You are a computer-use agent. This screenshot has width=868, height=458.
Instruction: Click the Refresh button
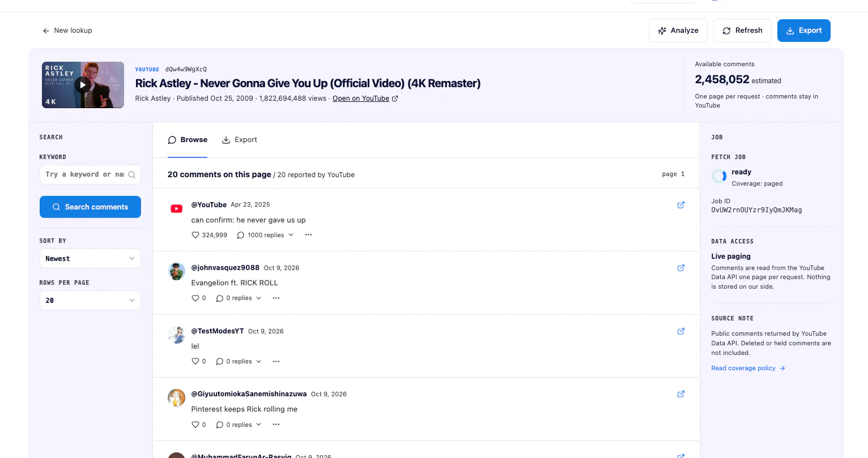pyautogui.click(x=742, y=31)
